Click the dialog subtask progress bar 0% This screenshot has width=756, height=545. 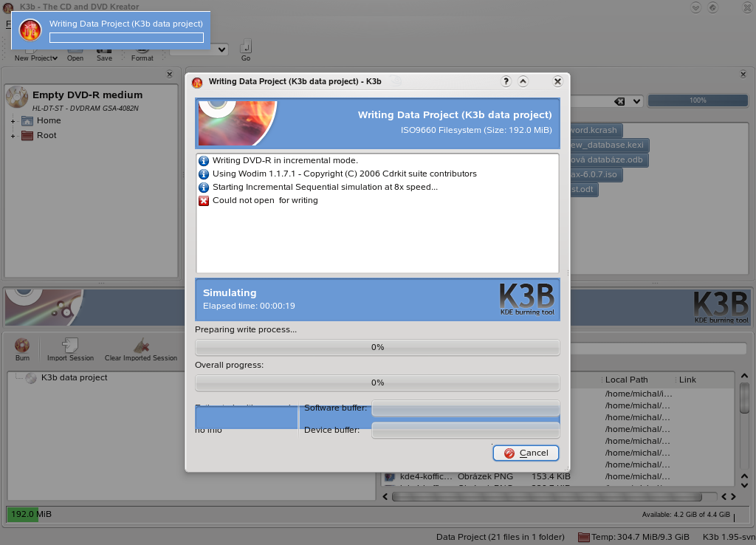[x=377, y=347]
